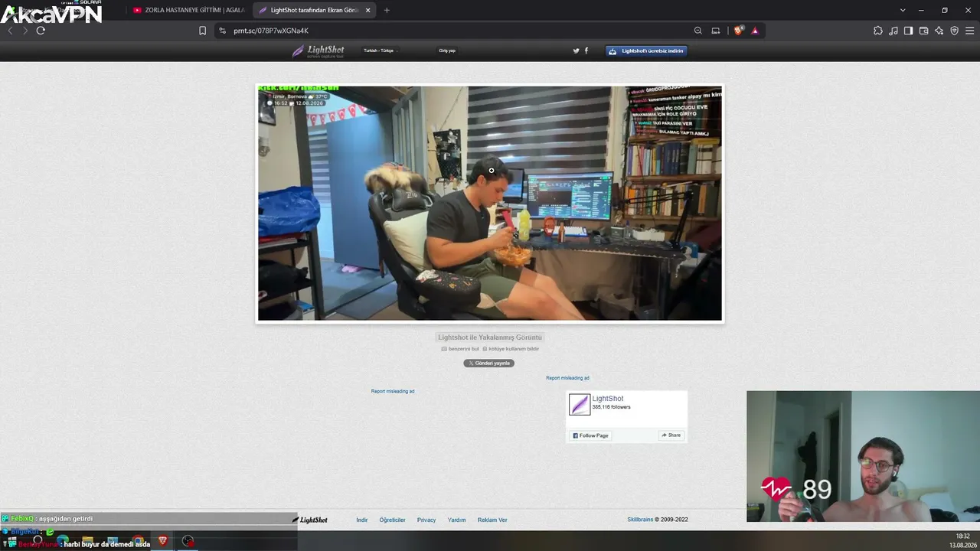Viewport: 980px width, 551px height.
Task: Open site settings icon beside URL
Action: pyautogui.click(x=222, y=31)
